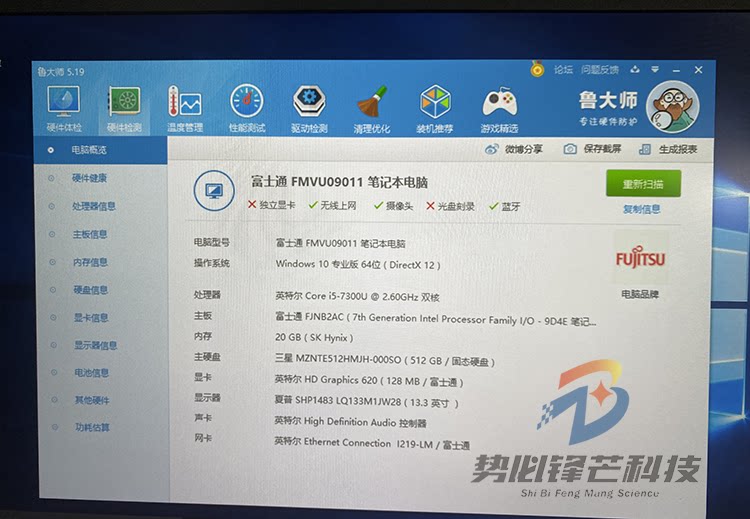Click the MZNTE512HMJH disk value
750x519 pixels.
[385, 360]
